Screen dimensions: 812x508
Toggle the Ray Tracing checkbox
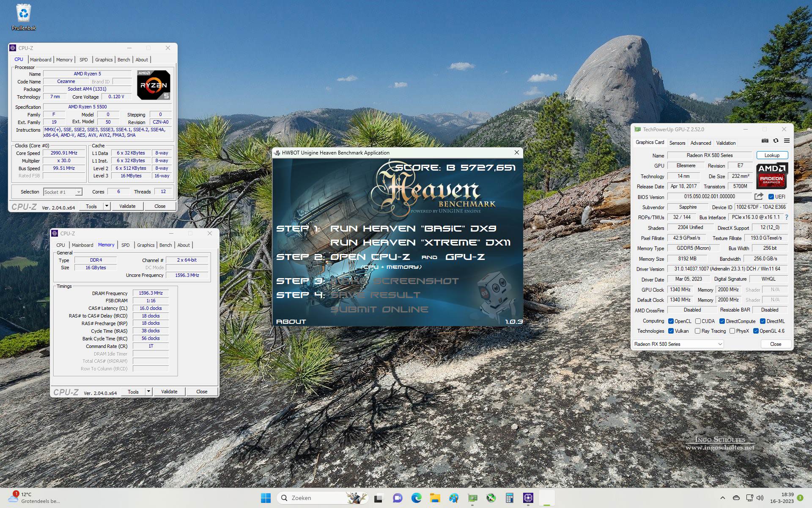pos(698,331)
